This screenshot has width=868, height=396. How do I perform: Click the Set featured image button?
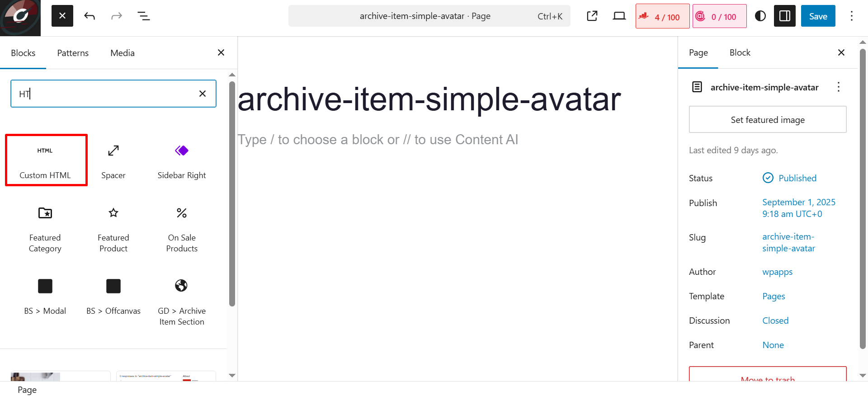click(768, 119)
